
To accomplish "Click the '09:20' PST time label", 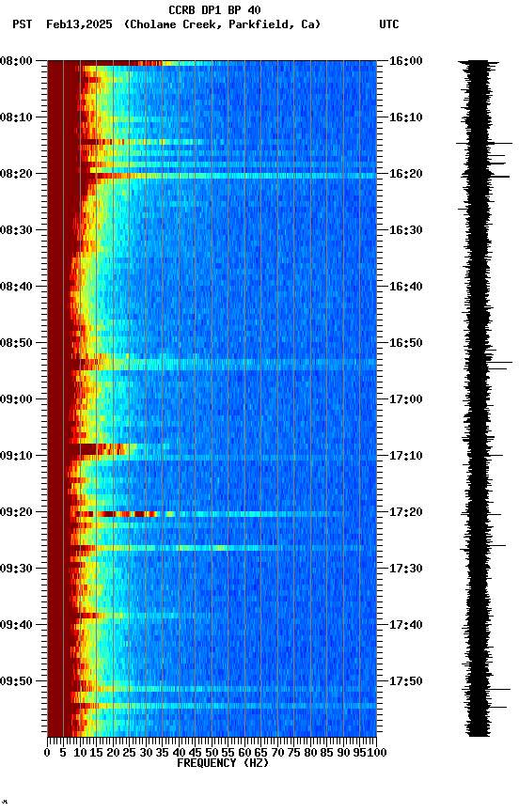I will pyautogui.click(x=16, y=513).
